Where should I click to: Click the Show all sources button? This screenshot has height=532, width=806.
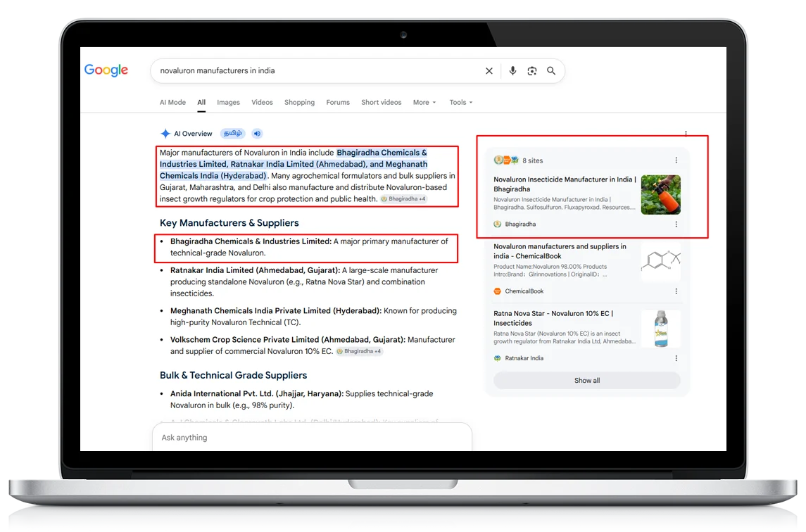point(587,381)
